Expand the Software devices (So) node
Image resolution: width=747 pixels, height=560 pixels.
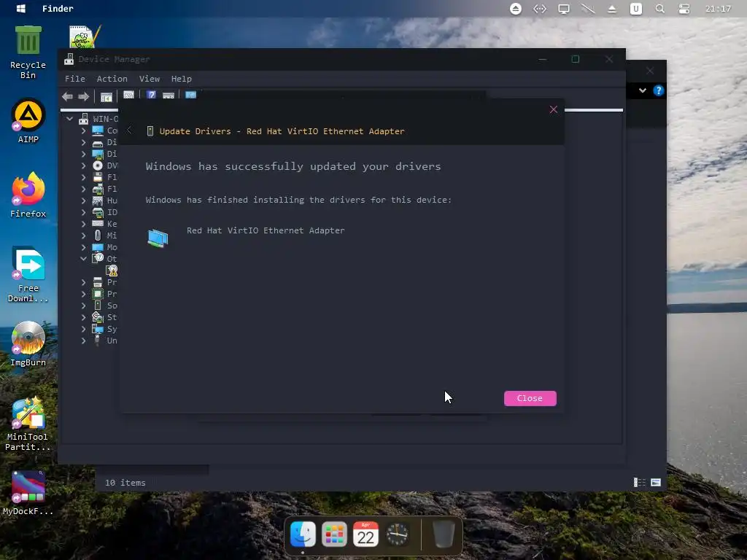(x=83, y=306)
